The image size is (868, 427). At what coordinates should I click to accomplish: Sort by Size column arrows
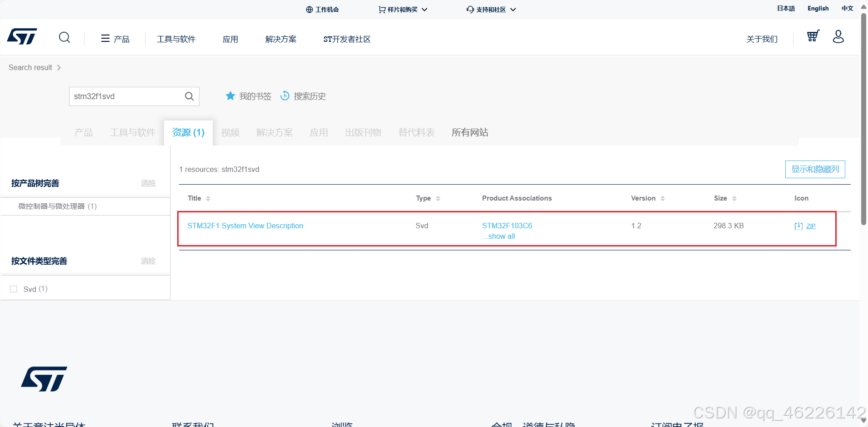[x=734, y=198]
